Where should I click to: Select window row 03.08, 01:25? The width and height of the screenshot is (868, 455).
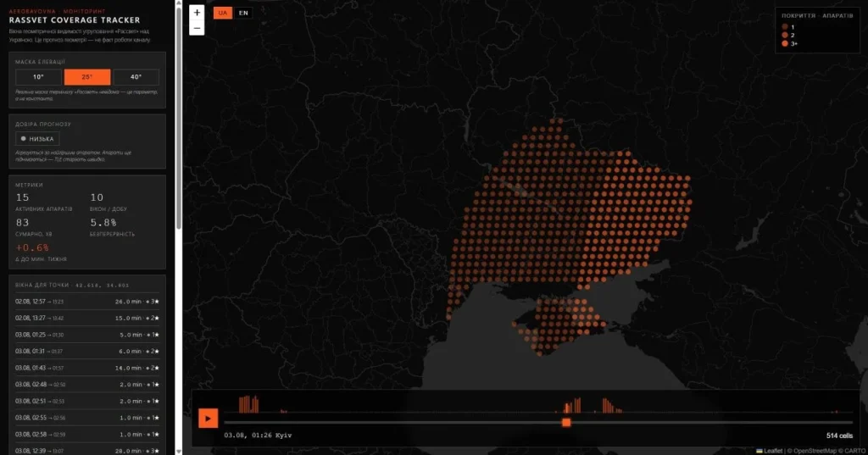point(87,335)
